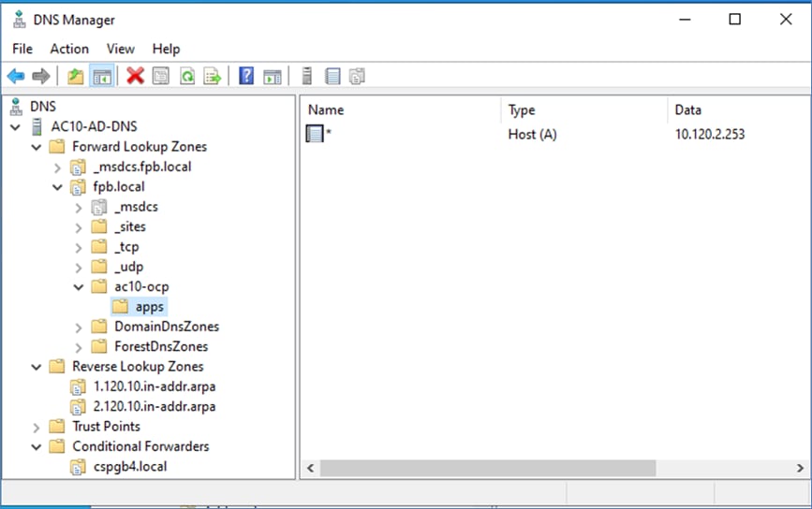This screenshot has height=509, width=812.
Task: Collapse Conditional Forwarders
Action: [37, 447]
